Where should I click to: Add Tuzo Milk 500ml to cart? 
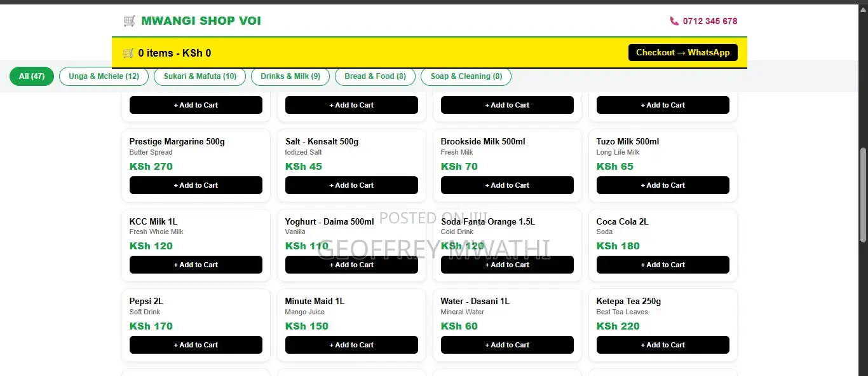(x=663, y=185)
